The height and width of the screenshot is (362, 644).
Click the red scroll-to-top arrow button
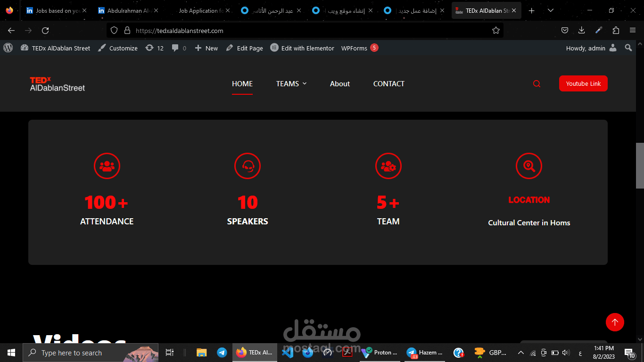click(615, 322)
